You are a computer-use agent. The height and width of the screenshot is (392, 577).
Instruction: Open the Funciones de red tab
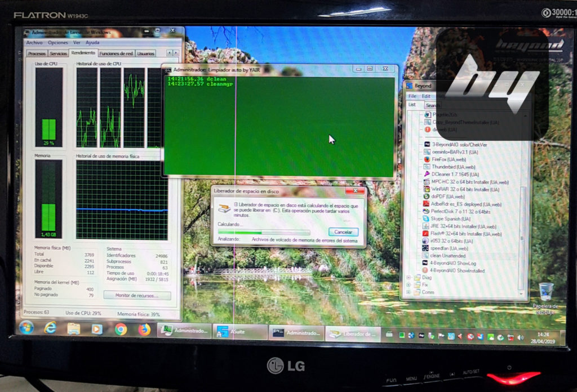pos(116,54)
